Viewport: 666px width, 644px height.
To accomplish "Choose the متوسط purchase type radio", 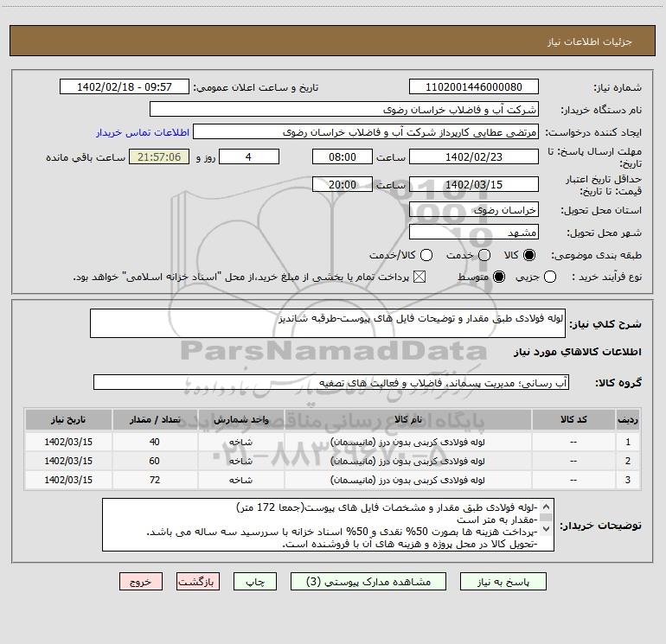I will 499,277.
